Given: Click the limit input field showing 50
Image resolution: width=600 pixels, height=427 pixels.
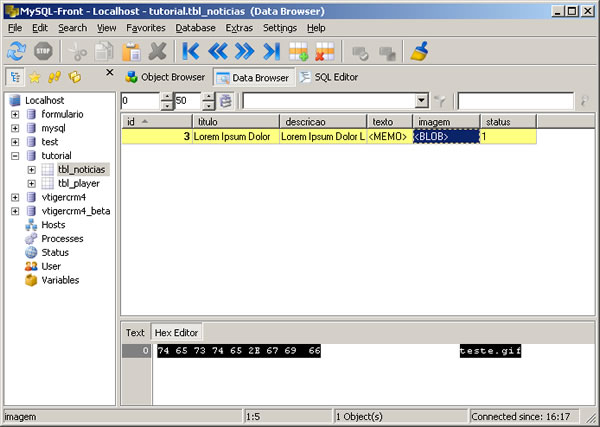Looking at the screenshot, I should [188, 101].
